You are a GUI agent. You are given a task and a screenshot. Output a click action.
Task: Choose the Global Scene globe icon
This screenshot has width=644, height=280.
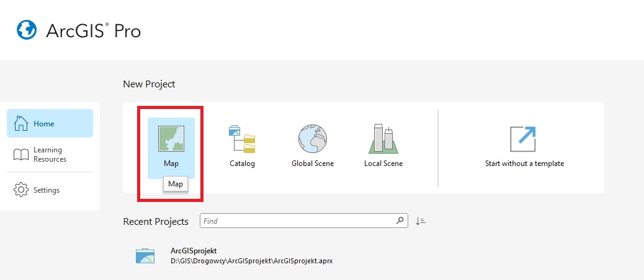coord(313,139)
